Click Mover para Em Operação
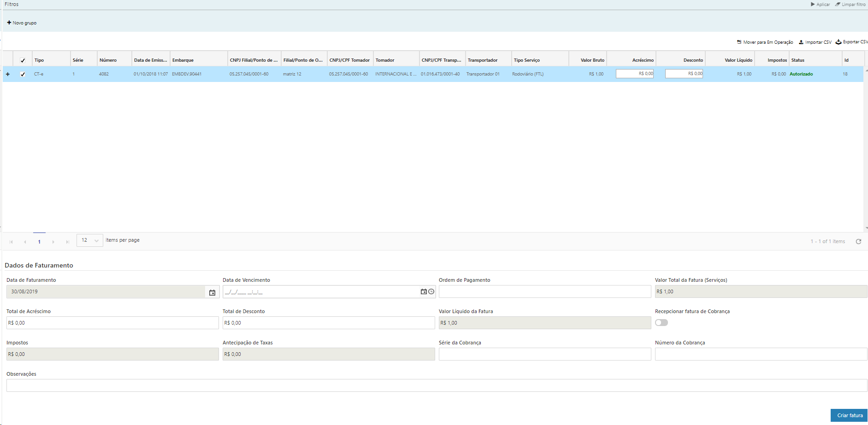 pos(765,42)
